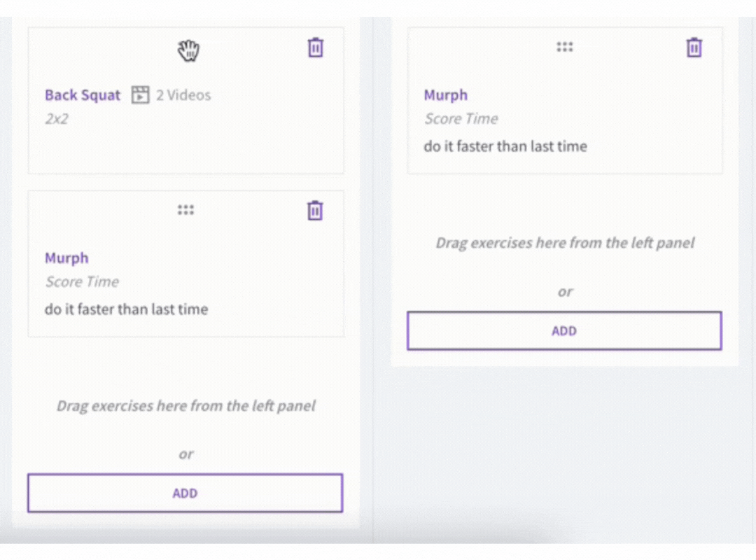Open the Back Squat exercise title
The width and height of the screenshot is (756, 560).
coord(83,95)
